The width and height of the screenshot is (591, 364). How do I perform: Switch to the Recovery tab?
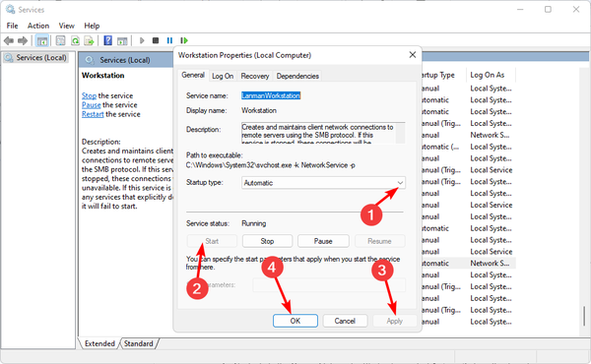[x=255, y=76]
